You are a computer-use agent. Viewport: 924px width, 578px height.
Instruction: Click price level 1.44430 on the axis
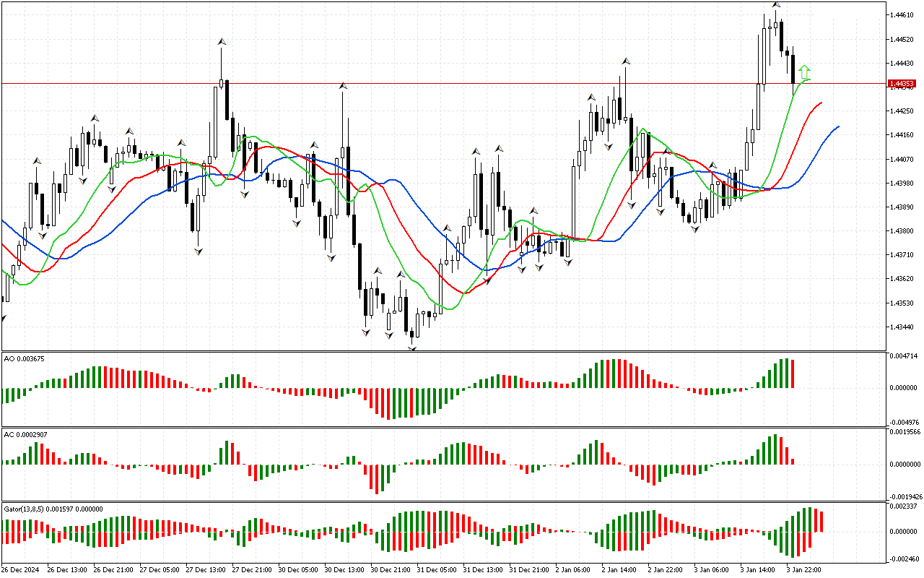click(x=901, y=63)
